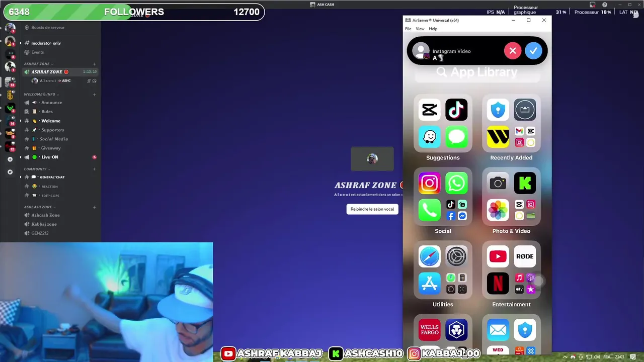Image resolution: width=644 pixels, height=362 pixels.
Task: Add channel to COMMUNITY category
Action: (x=94, y=169)
